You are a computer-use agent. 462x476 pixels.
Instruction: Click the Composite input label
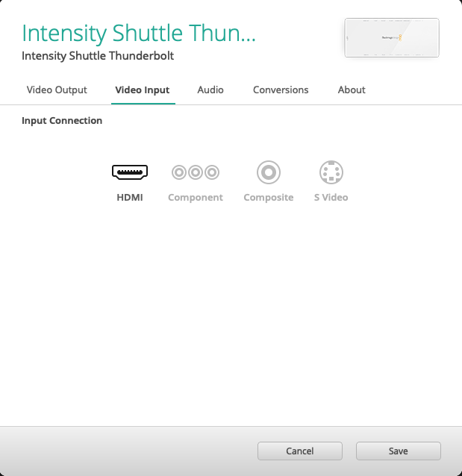click(269, 198)
